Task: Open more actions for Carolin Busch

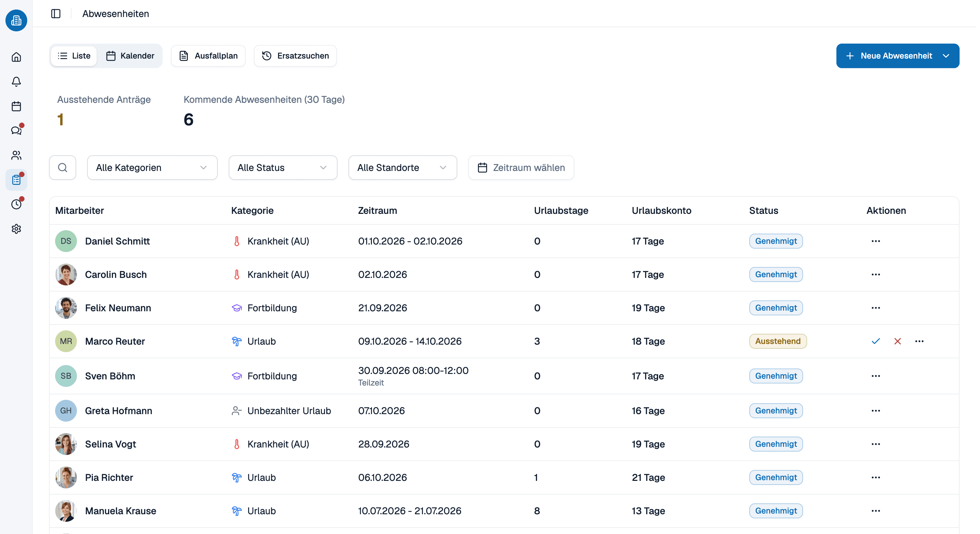Action: click(x=876, y=274)
